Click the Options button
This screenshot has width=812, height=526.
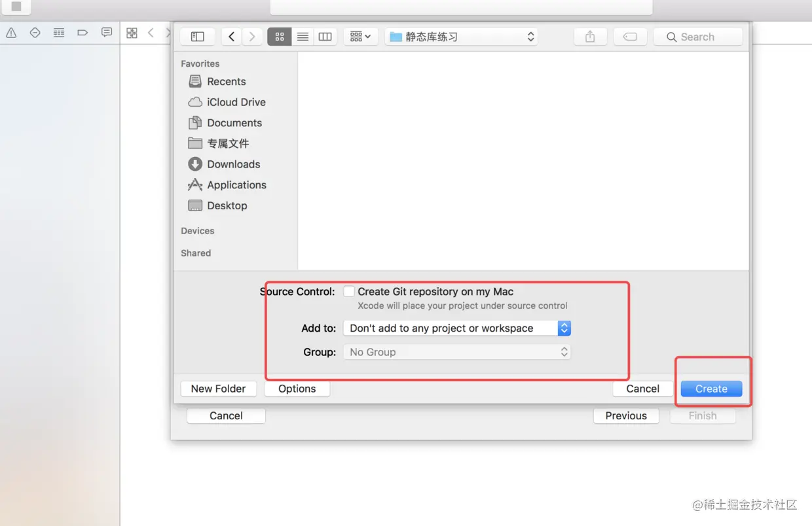point(297,389)
